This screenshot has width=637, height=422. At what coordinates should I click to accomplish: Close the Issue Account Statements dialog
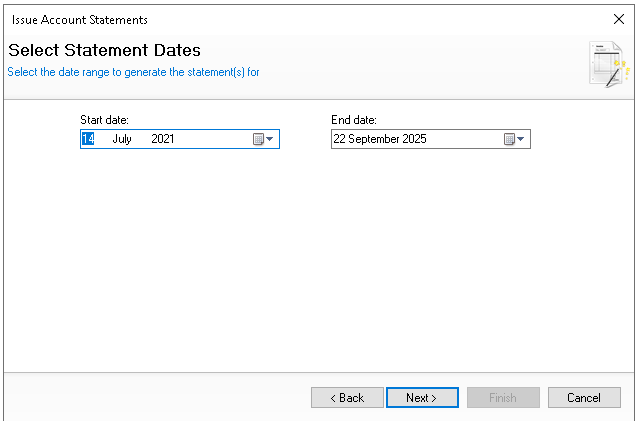(618, 19)
